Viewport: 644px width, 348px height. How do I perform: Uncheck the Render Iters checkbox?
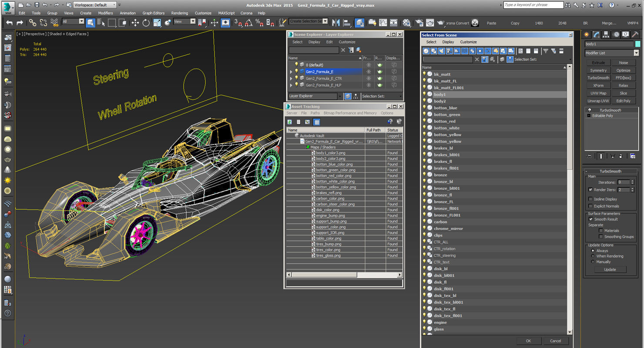(x=590, y=190)
